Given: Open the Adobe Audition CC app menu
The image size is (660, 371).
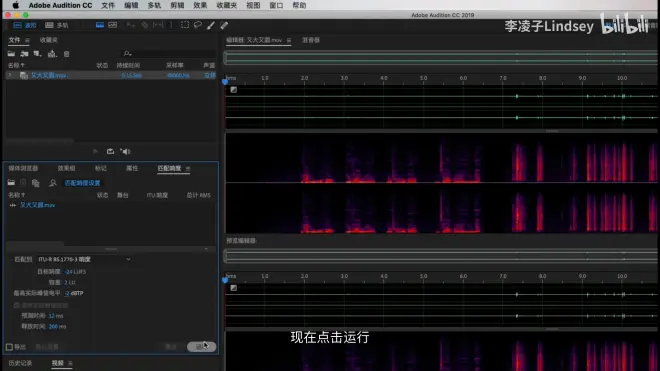Looking at the screenshot, I should click(x=60, y=5).
